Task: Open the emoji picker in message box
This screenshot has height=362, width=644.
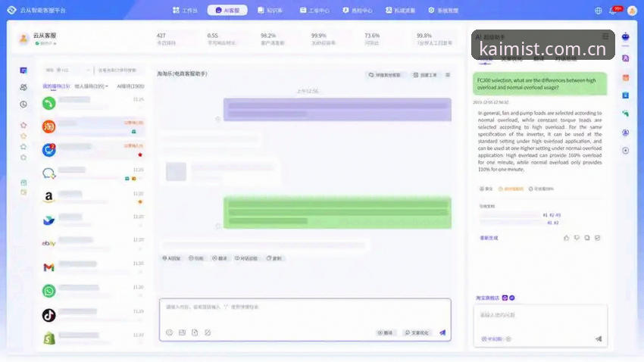Action: pos(169,332)
